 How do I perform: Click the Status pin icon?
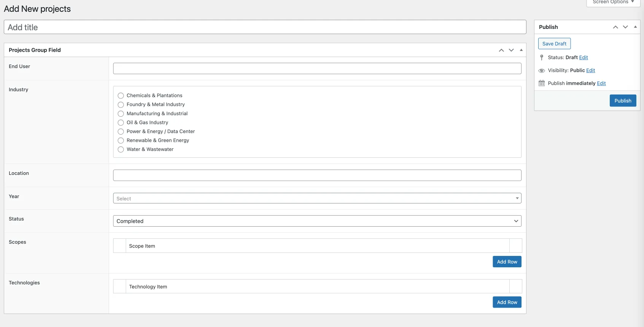[x=542, y=57]
